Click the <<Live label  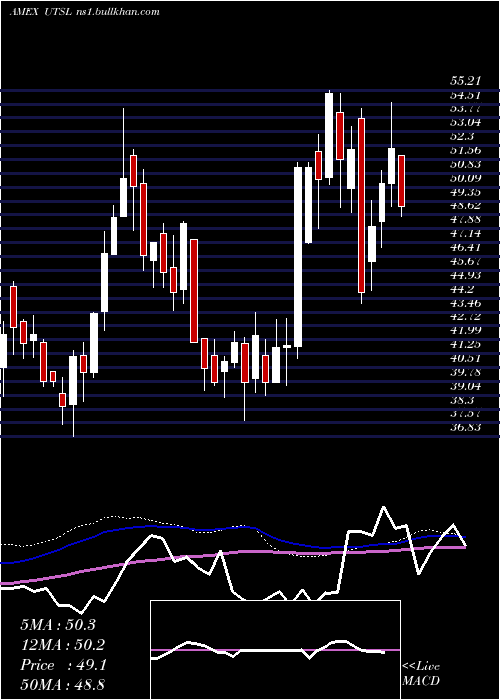[421, 667]
